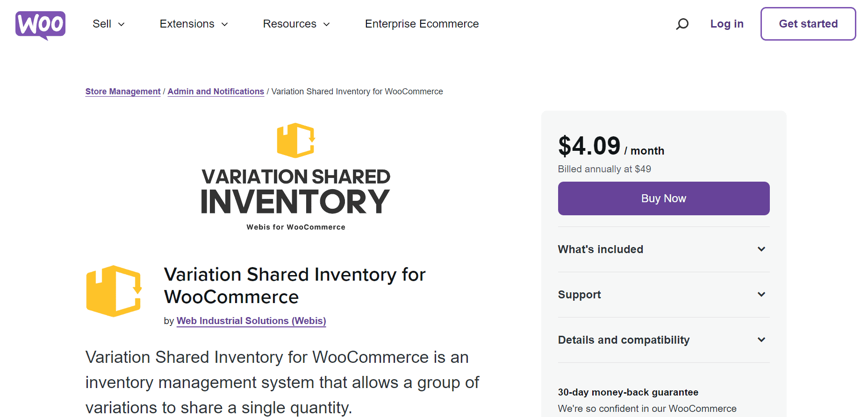Viewport: 868px width, 417px height.
Task: Click the Variation Shared Inventory banner image
Action: tap(295, 177)
